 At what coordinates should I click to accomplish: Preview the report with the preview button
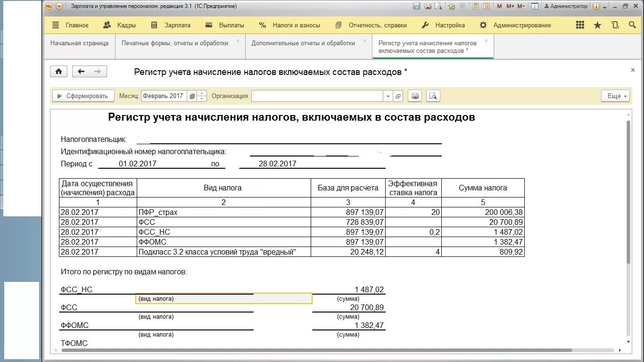(x=433, y=96)
